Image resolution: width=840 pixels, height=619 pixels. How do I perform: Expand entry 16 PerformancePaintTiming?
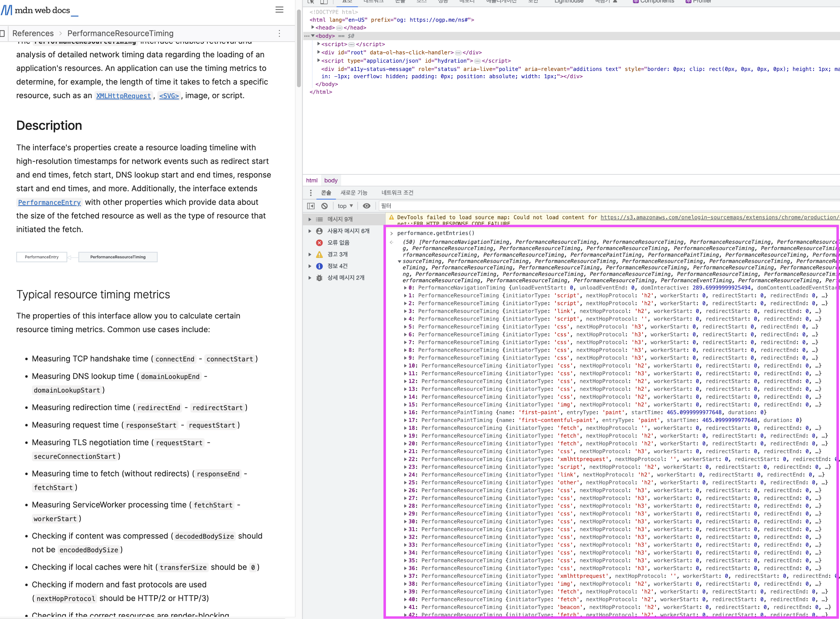point(405,412)
